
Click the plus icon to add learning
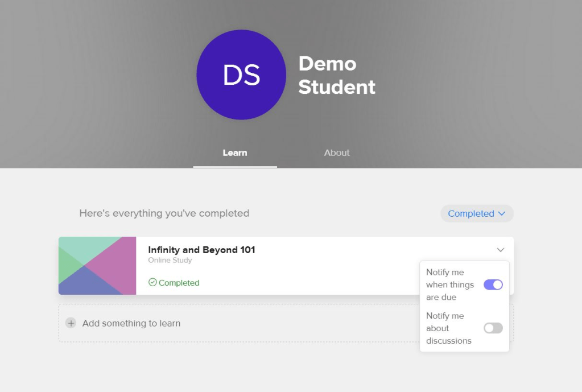tap(71, 323)
